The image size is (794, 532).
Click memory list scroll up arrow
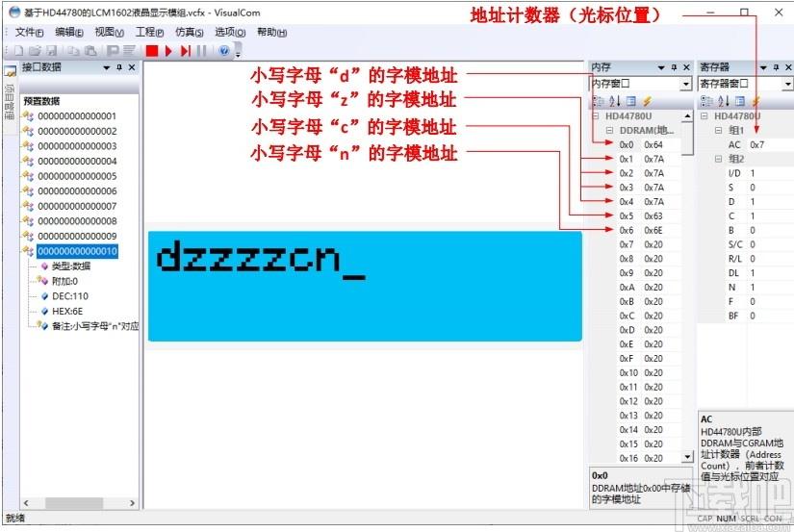point(687,116)
